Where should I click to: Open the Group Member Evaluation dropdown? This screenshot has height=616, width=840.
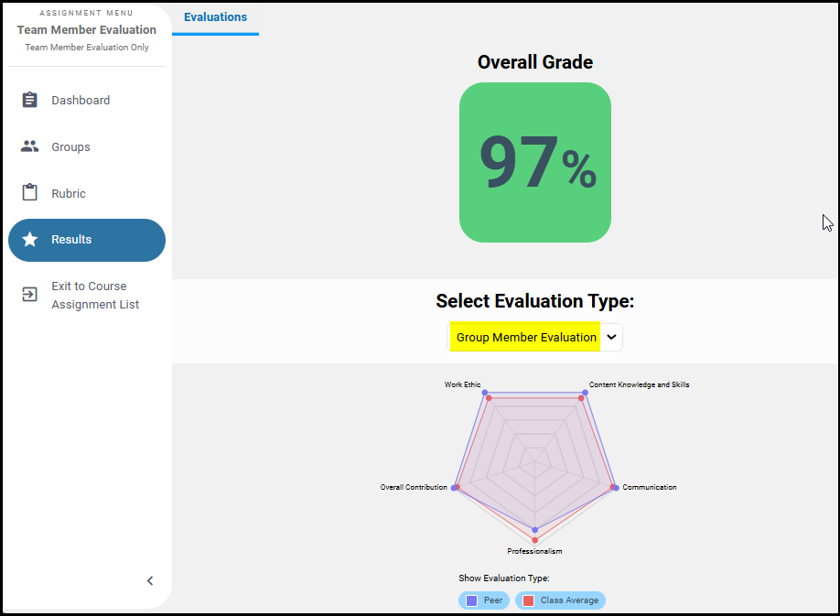click(x=526, y=337)
